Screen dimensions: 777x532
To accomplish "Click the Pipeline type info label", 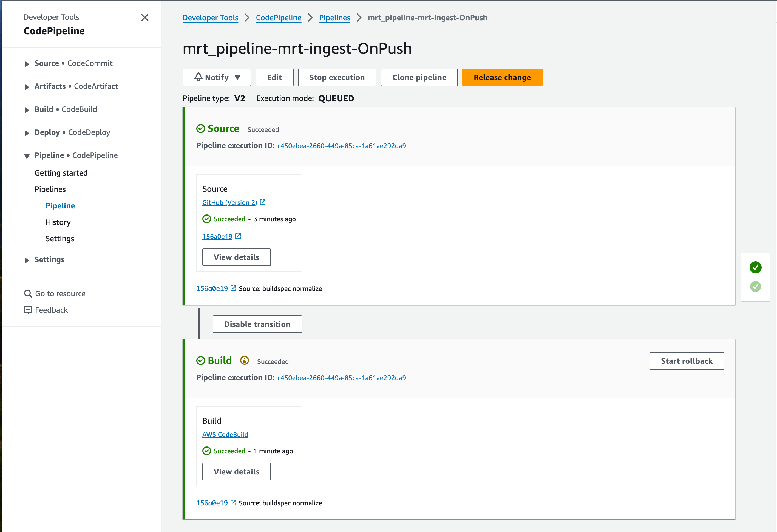I will coord(206,98).
